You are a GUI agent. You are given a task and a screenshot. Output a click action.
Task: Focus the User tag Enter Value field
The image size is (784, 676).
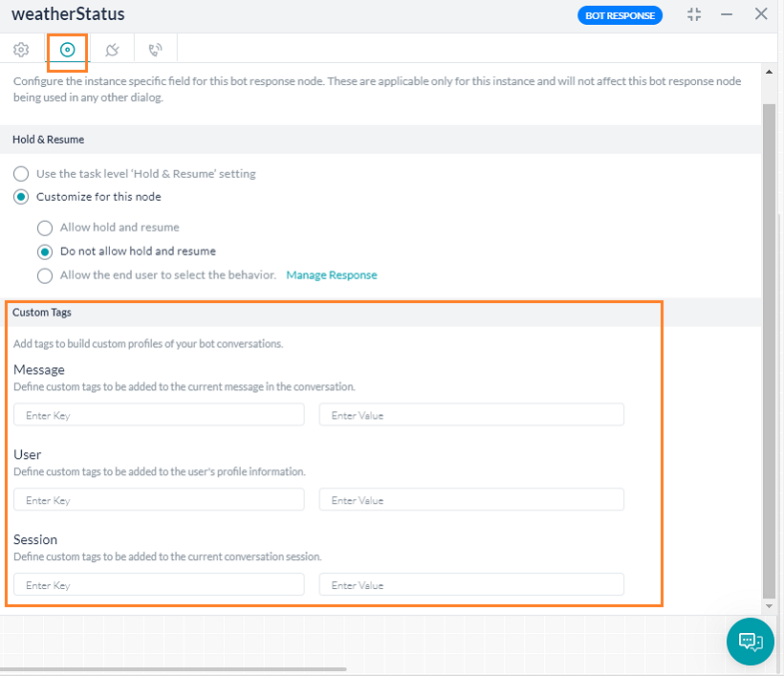(x=471, y=500)
